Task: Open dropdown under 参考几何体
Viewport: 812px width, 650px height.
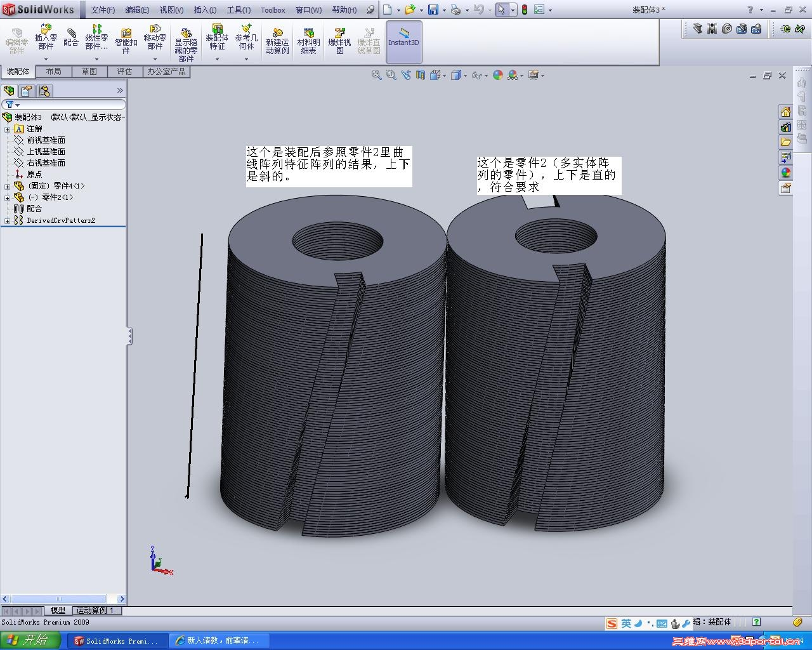Action: tap(246, 59)
